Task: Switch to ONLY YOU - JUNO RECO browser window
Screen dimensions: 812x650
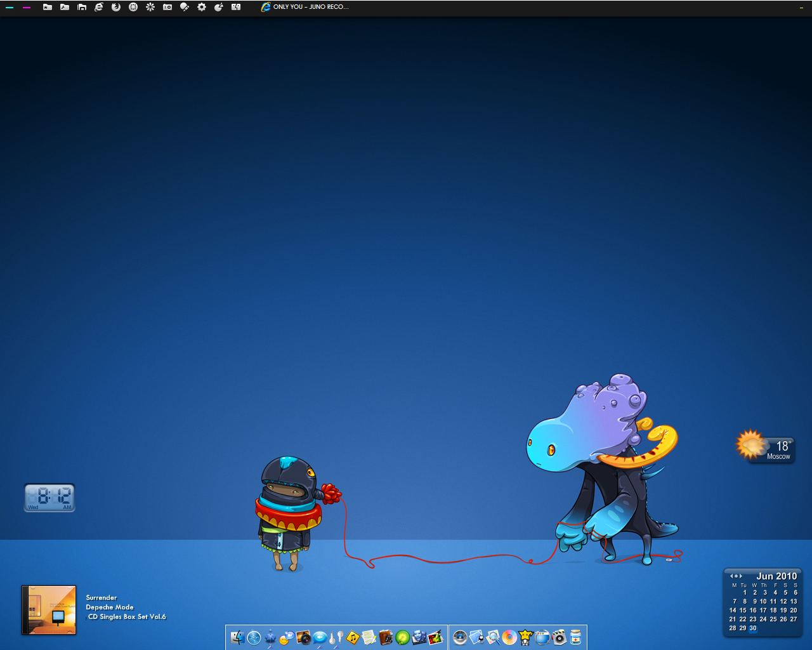Action: tap(305, 7)
